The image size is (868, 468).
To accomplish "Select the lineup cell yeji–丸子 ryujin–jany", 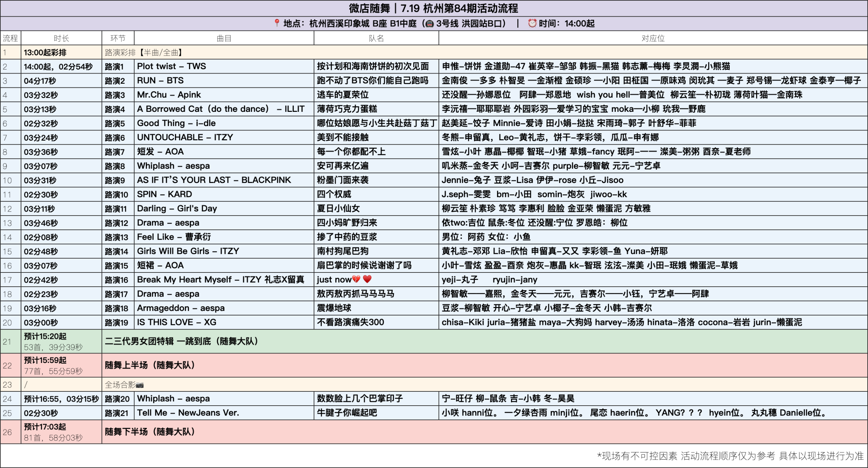I will [x=653, y=280].
